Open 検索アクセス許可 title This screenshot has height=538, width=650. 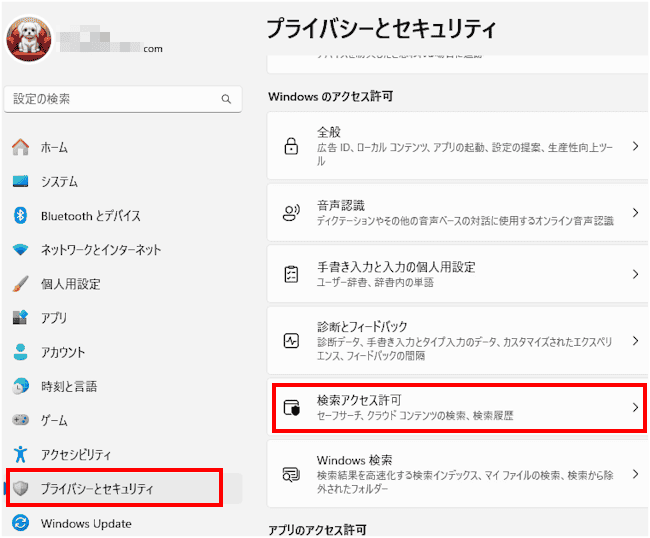pyautogui.click(x=359, y=400)
